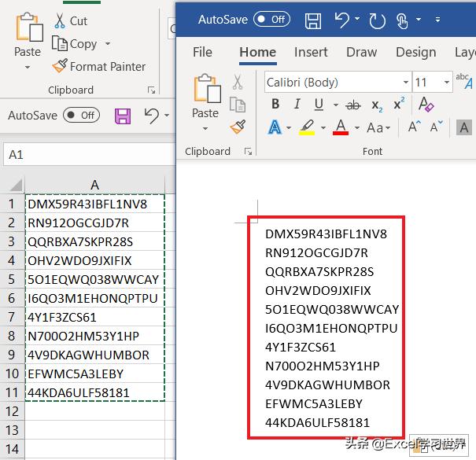This screenshot has height=460, width=476.
Task: Click Decrease Font Size button in Word
Action: [437, 127]
